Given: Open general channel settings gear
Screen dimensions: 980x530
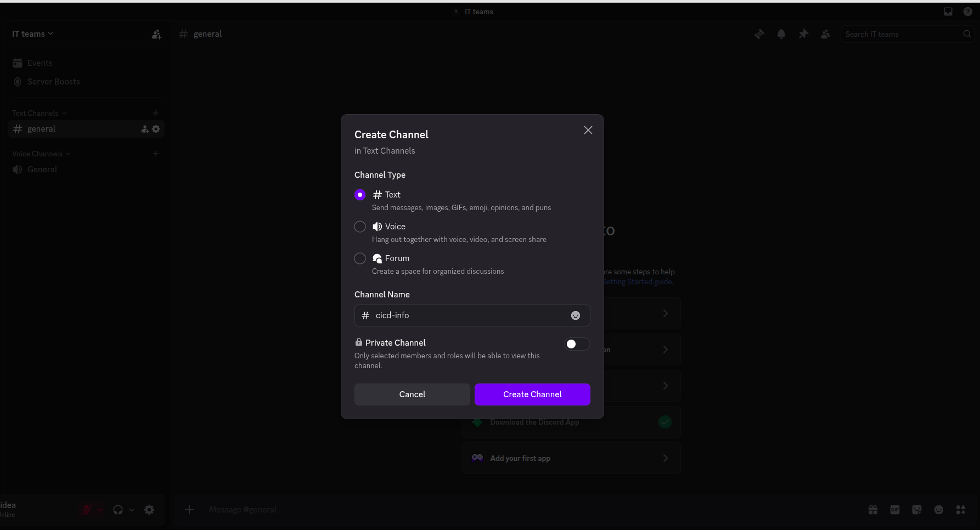Looking at the screenshot, I should click(x=156, y=129).
